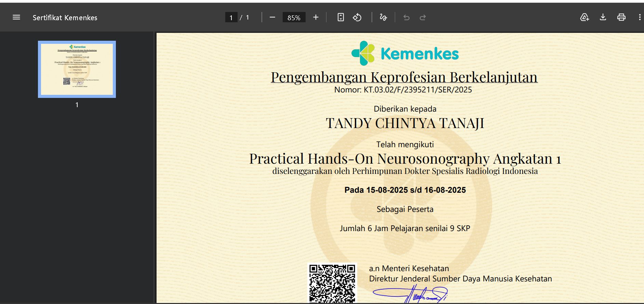Click the current page number field
Screen dimensions: 644x304
[x=231, y=17]
